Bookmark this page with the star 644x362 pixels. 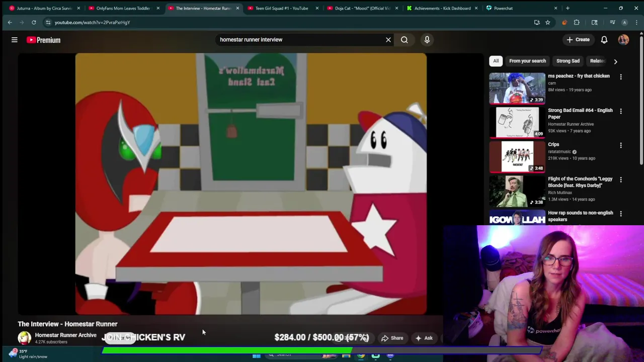click(x=548, y=22)
